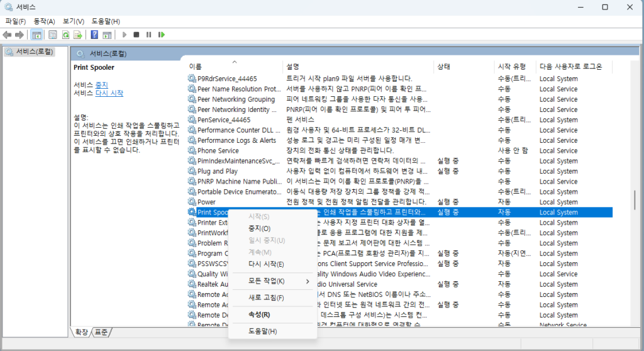Click the Services app icon in title bar
Image resolution: width=644 pixels, height=351 pixels.
tap(8, 7)
